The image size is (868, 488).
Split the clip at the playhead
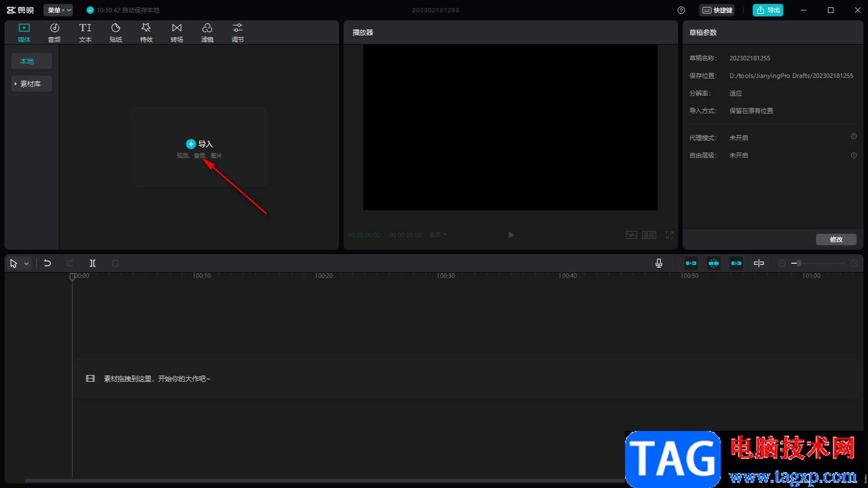[93, 263]
